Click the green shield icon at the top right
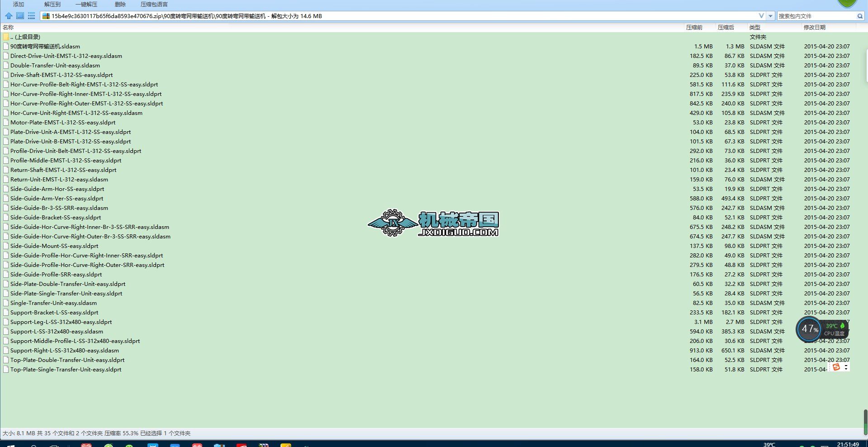This screenshot has height=447, width=868. coord(847,4)
